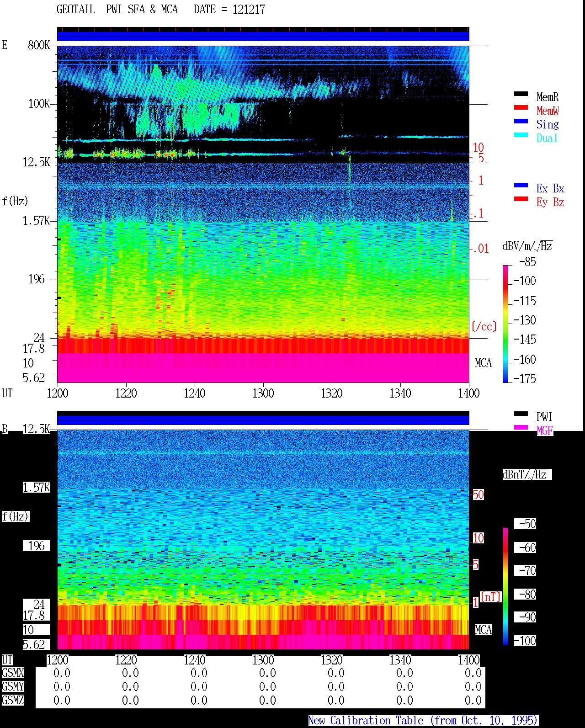Click the -85 value on electric color scale
Screen dimensions: 585x728
pos(527,262)
